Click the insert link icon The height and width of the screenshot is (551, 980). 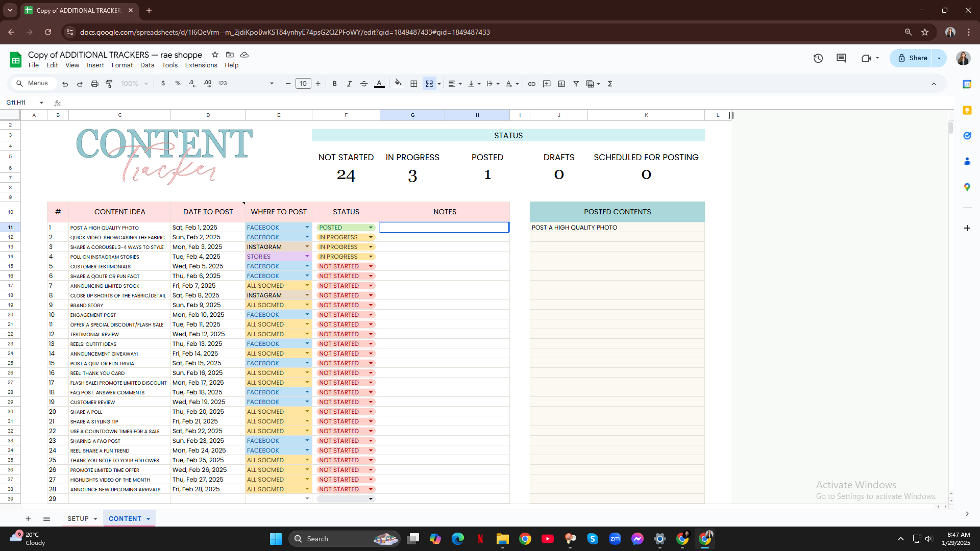click(x=532, y=84)
